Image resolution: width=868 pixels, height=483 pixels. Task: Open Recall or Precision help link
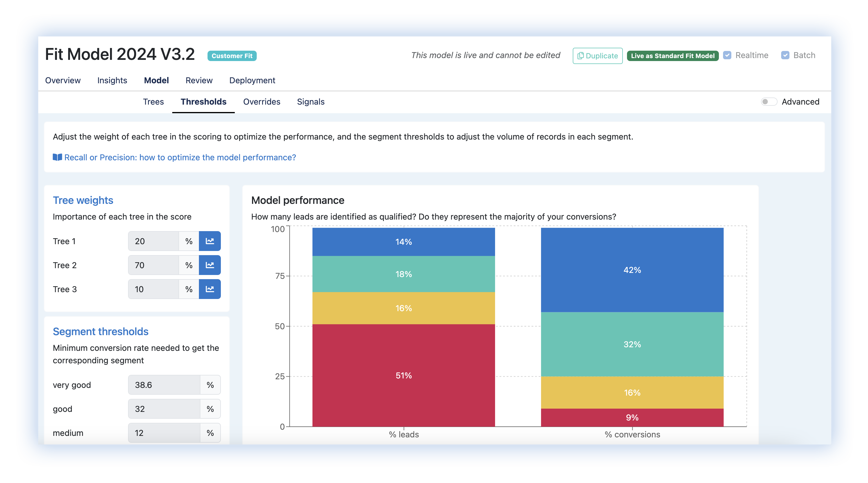click(180, 157)
